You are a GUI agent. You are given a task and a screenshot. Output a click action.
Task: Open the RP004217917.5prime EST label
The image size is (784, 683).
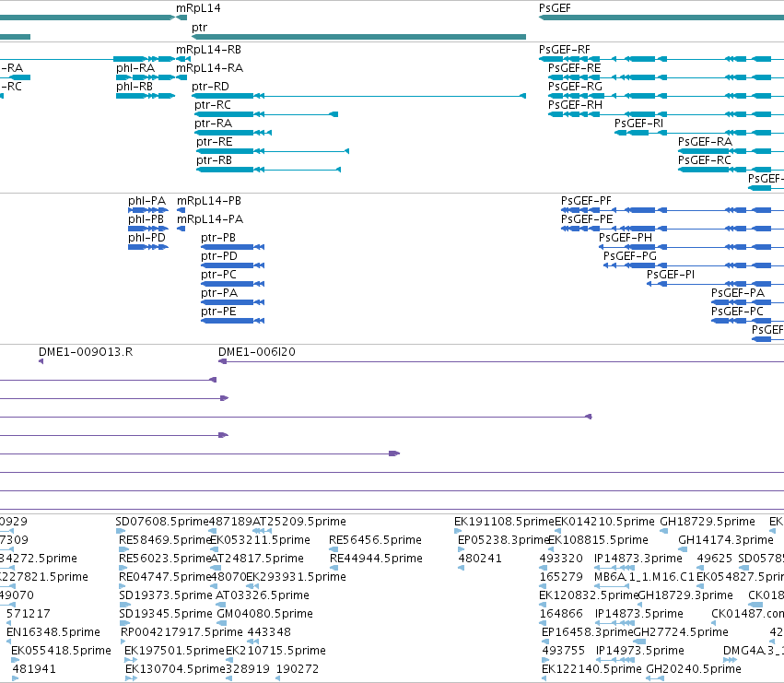[x=182, y=632]
